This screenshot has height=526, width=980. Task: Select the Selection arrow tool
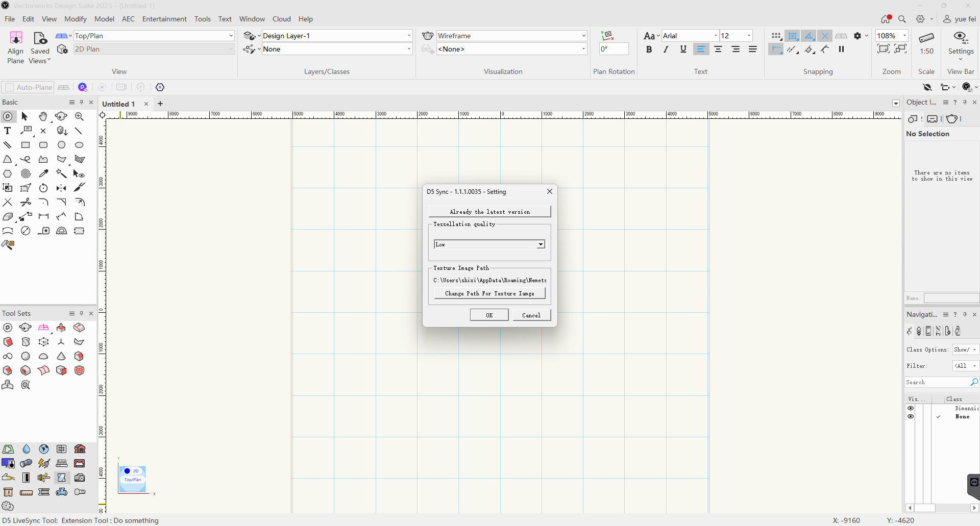tap(25, 117)
